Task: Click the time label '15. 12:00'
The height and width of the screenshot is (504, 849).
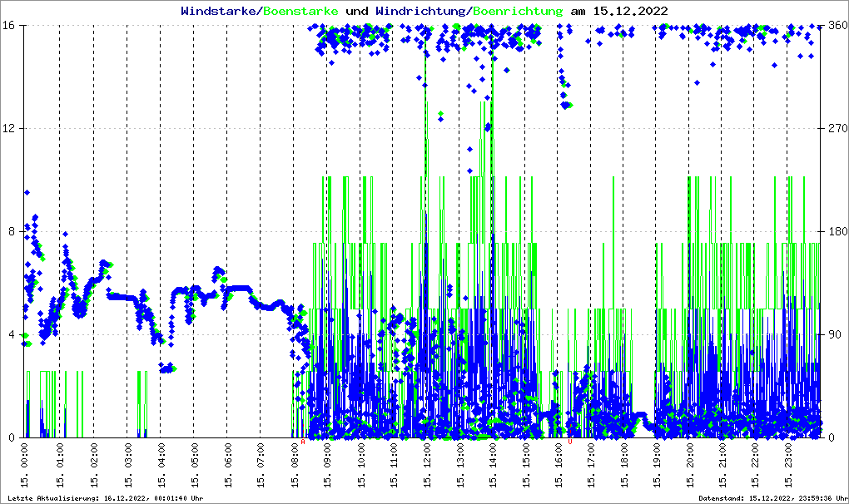Action: (x=427, y=465)
